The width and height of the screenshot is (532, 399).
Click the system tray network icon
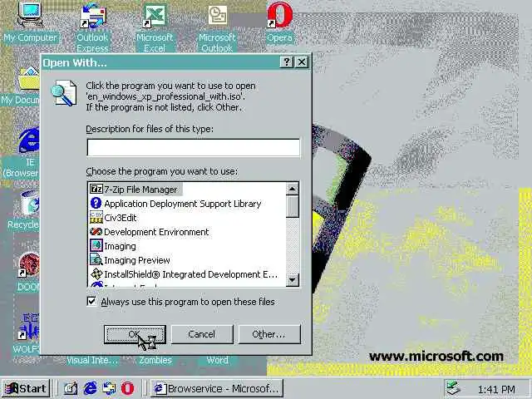coord(453,389)
